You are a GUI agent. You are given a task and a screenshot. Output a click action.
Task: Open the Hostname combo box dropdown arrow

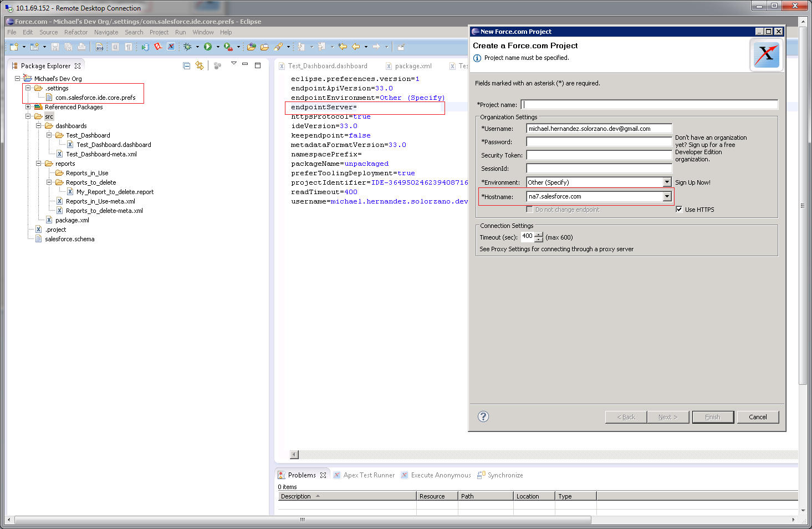point(667,196)
